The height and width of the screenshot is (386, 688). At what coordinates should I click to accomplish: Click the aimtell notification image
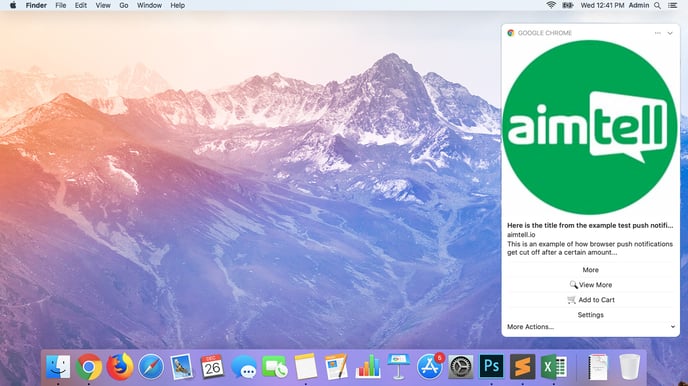tap(590, 127)
